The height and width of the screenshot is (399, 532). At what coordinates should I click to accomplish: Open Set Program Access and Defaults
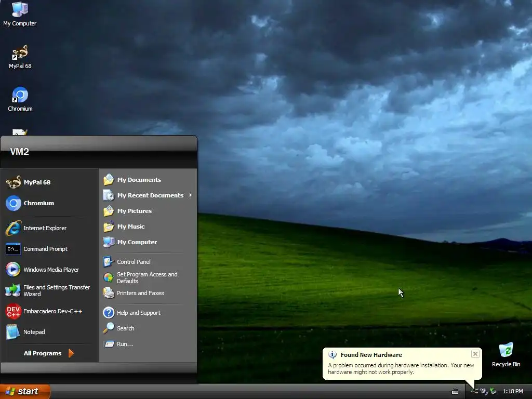(x=148, y=277)
